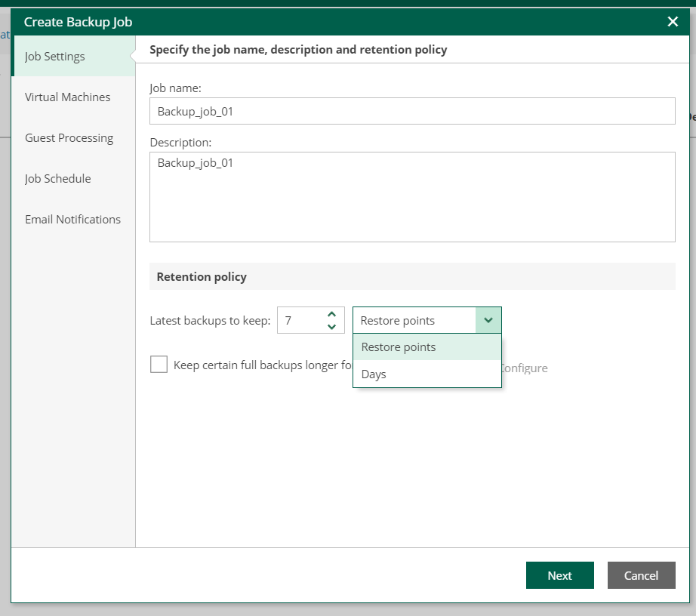
Task: Enable keeping certain full backups longer checkbox
Action: click(159, 365)
